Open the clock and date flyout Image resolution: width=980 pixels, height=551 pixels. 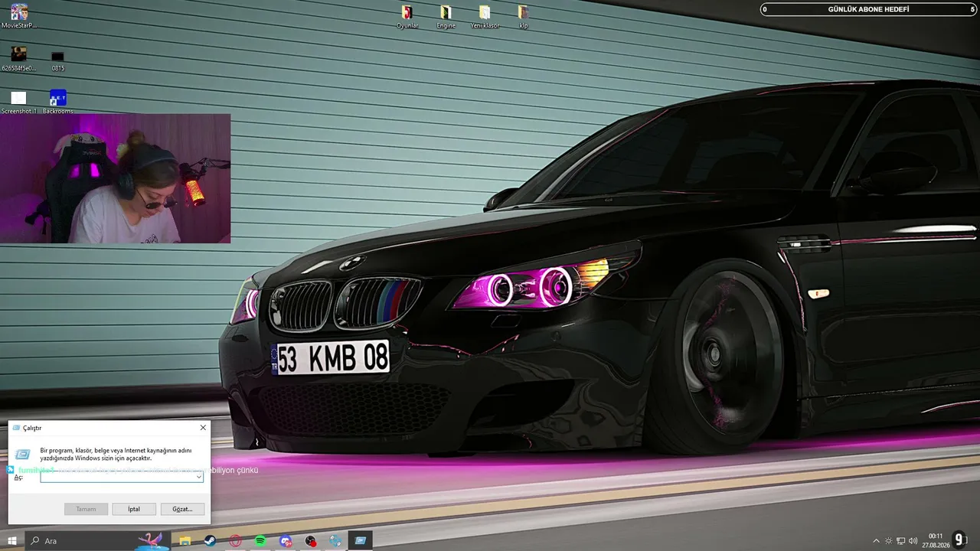coord(935,540)
